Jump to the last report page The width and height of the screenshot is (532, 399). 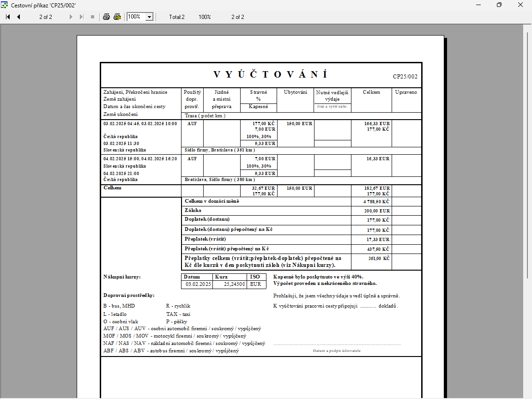point(82,17)
